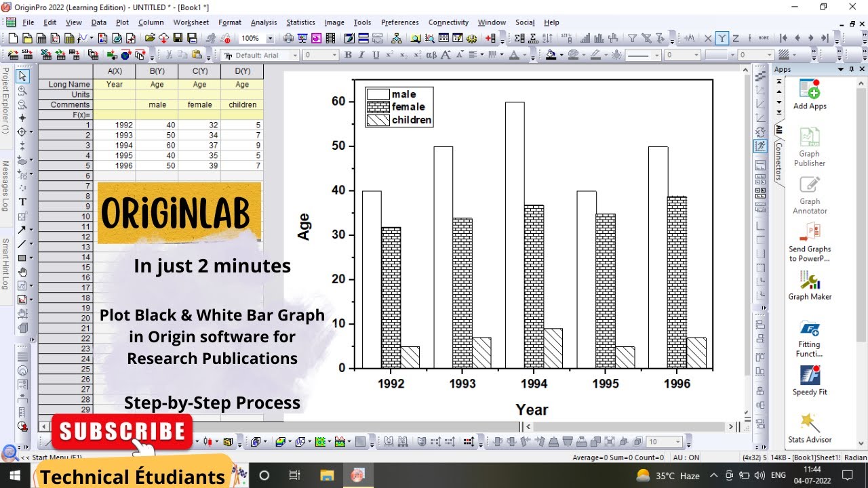The image size is (868, 488).
Task: Open the font color dropdown arrow
Action: pyautogui.click(x=526, y=56)
